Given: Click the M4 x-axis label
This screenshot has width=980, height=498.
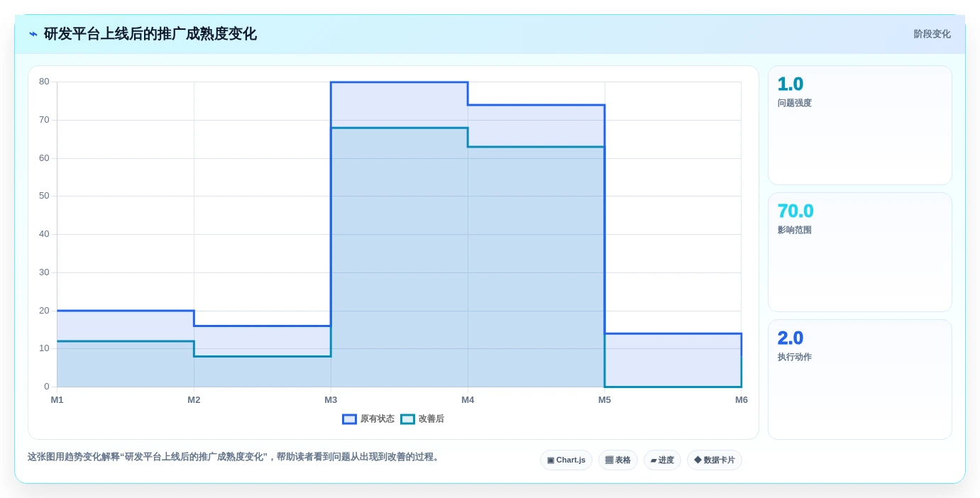Looking at the screenshot, I should 468,400.
